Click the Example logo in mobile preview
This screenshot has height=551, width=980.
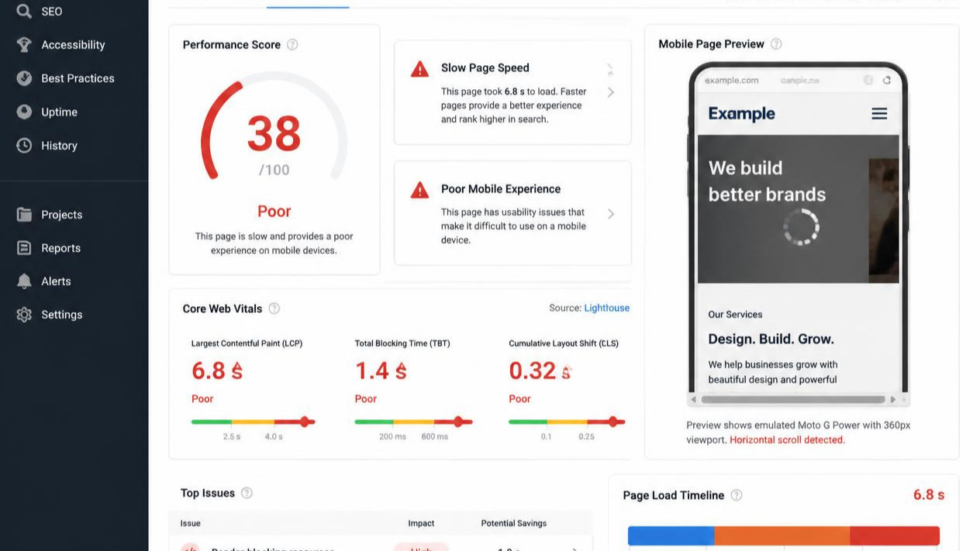click(x=741, y=114)
